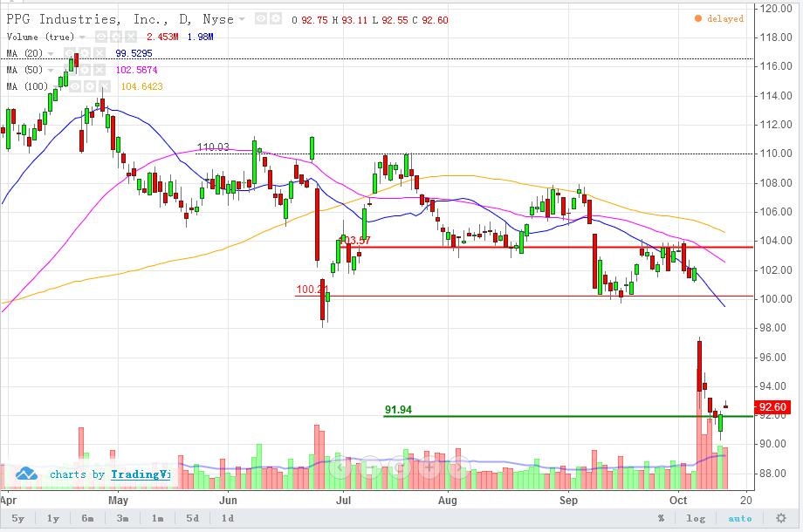Click the zoom in plus chart control
The width and height of the screenshot is (803, 532).
[x=429, y=467]
